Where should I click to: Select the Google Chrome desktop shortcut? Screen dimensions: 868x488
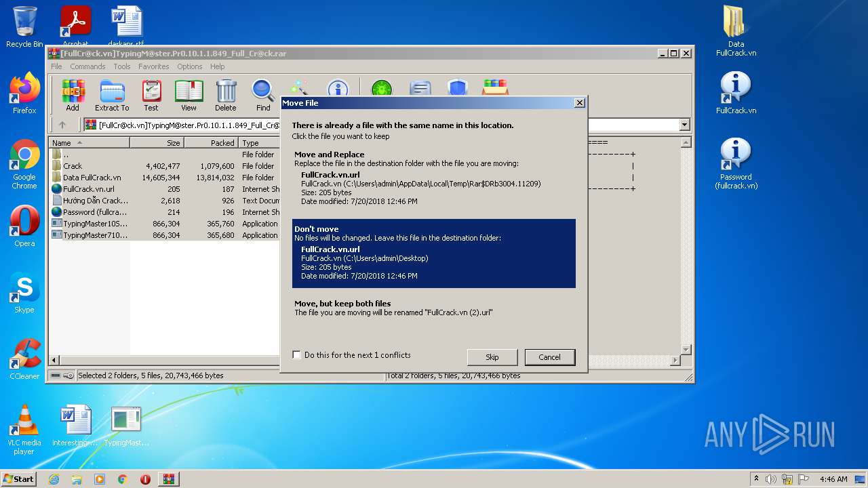pyautogui.click(x=24, y=165)
